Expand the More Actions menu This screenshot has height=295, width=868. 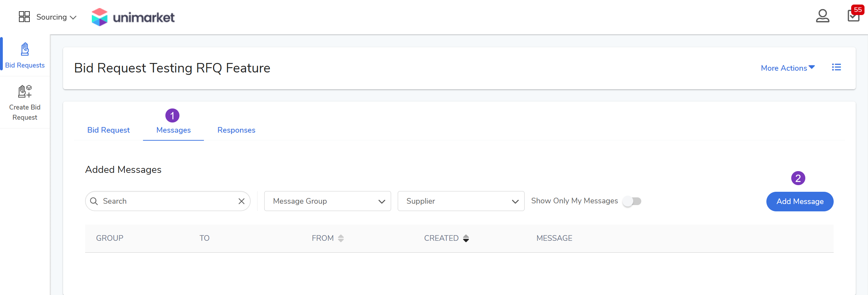(787, 68)
